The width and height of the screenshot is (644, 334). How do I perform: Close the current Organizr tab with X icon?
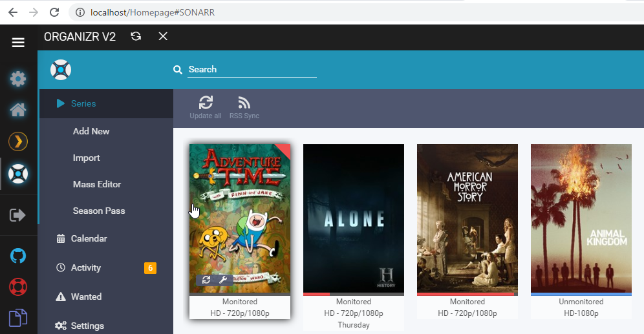(163, 37)
